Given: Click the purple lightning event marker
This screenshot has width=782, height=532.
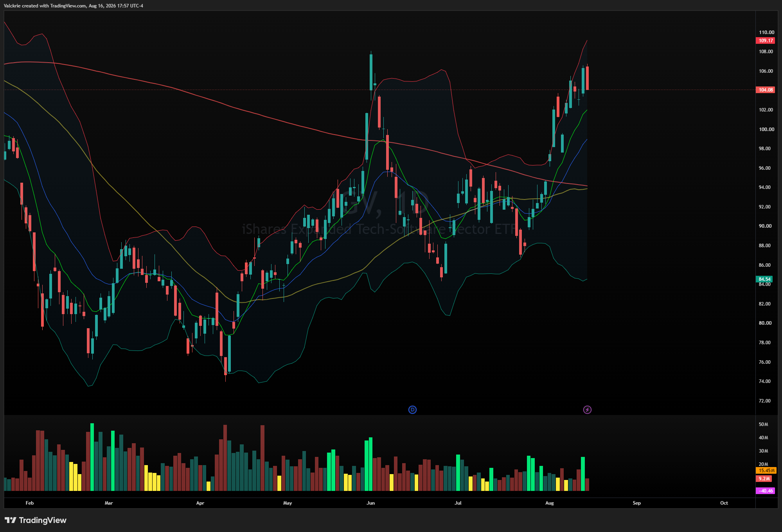Looking at the screenshot, I should 587,410.
